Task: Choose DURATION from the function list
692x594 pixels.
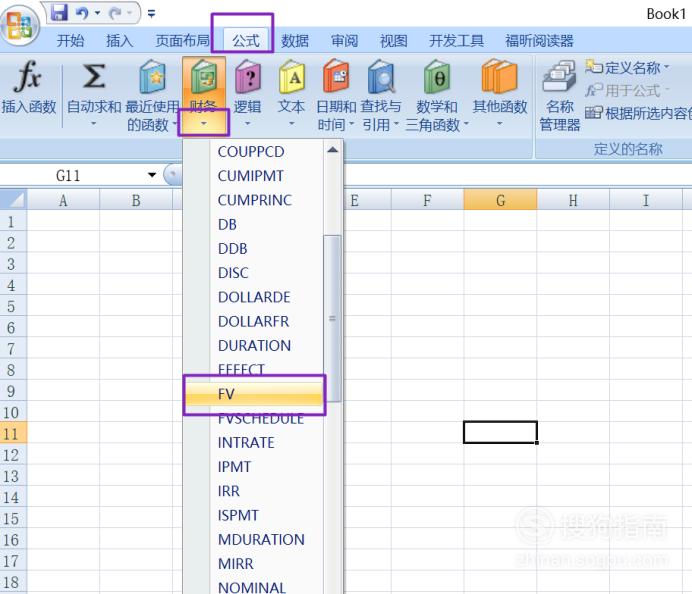Action: pyautogui.click(x=253, y=346)
